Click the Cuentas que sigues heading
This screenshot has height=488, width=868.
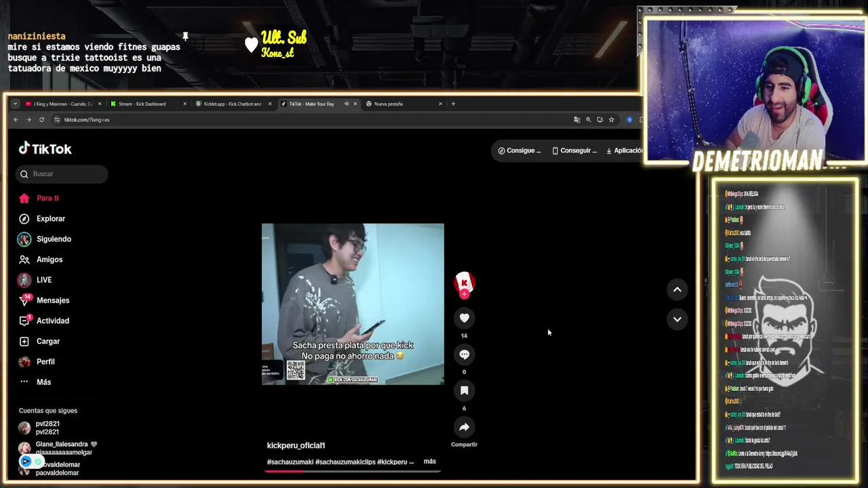click(48, 411)
